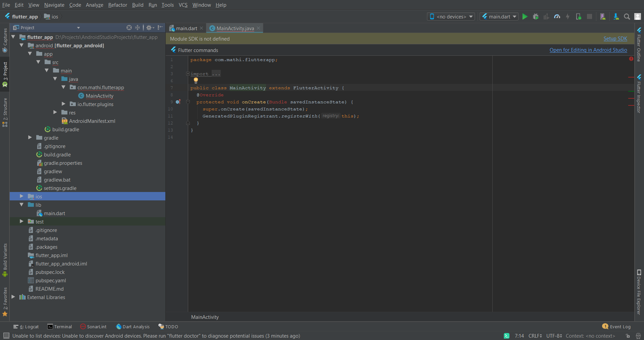
Task: Open Search Everywhere magnifier
Action: click(x=627, y=16)
